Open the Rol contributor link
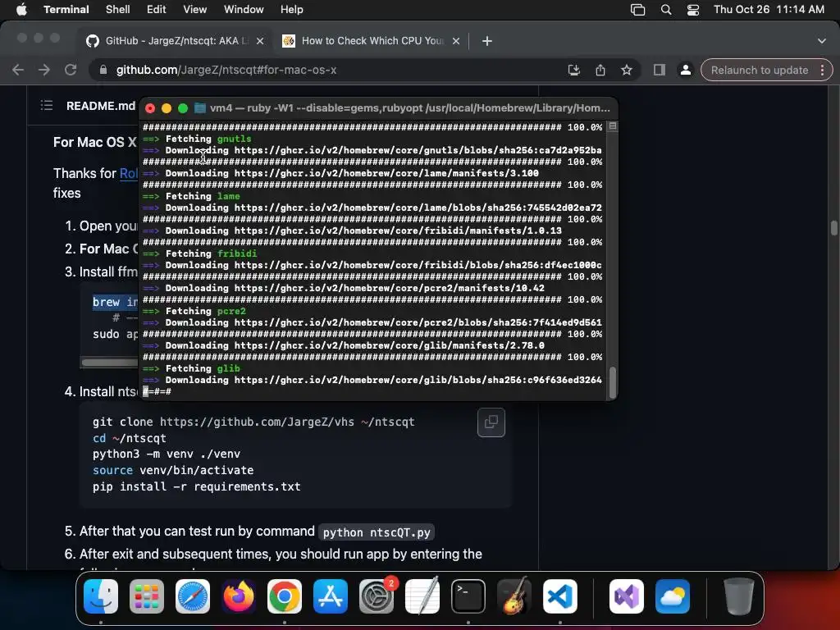The width and height of the screenshot is (840, 630). coord(129,174)
